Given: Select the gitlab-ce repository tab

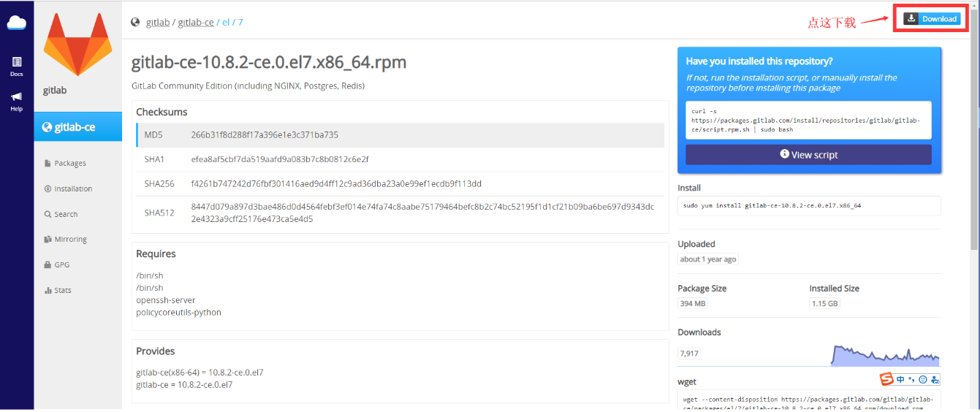Looking at the screenshot, I should [x=77, y=127].
